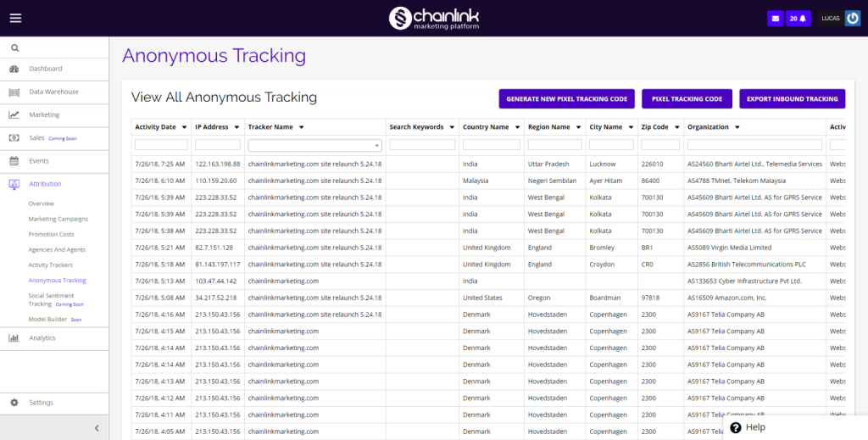Open Settings in the sidebar
This screenshot has width=868, height=440.
(41, 403)
